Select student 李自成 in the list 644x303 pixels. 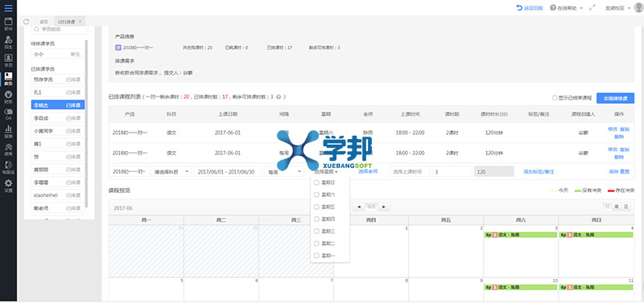[57, 117]
